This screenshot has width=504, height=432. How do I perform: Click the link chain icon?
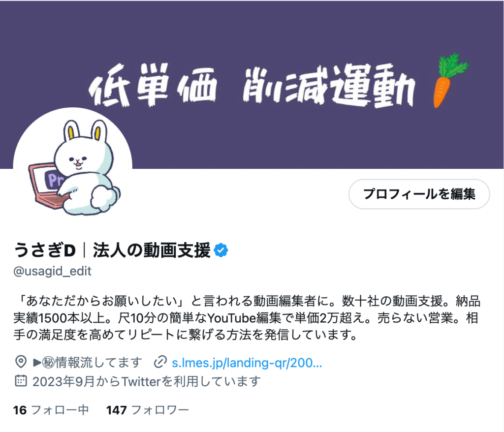click(x=160, y=362)
